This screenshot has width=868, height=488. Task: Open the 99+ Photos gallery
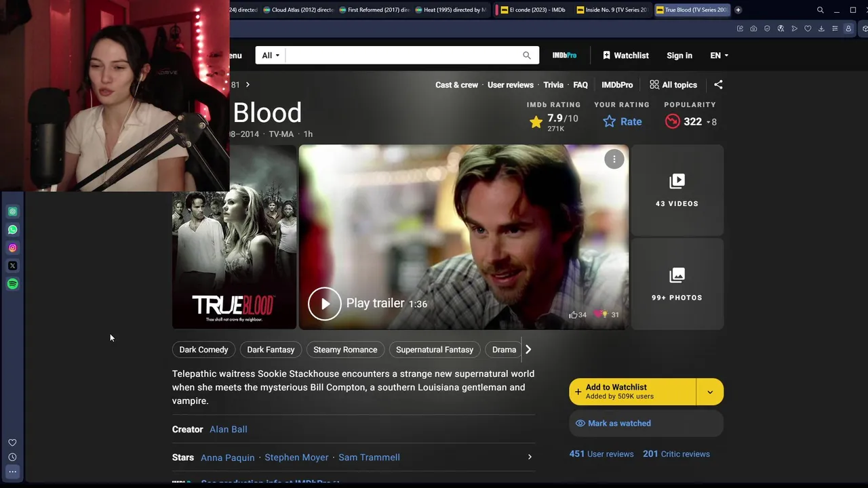pos(677,284)
